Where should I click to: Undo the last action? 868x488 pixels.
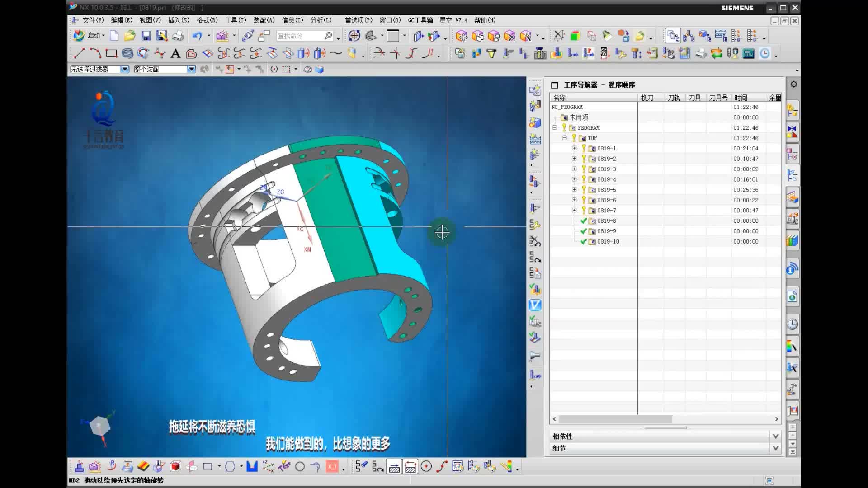197,36
